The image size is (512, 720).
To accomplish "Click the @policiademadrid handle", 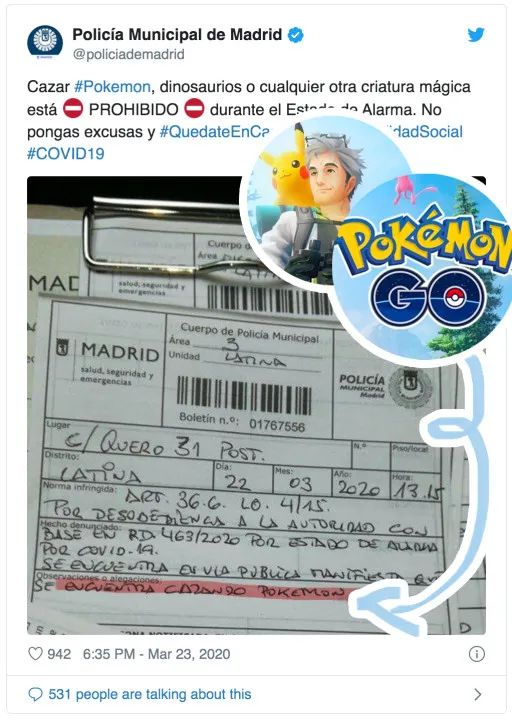I will point(128,54).
